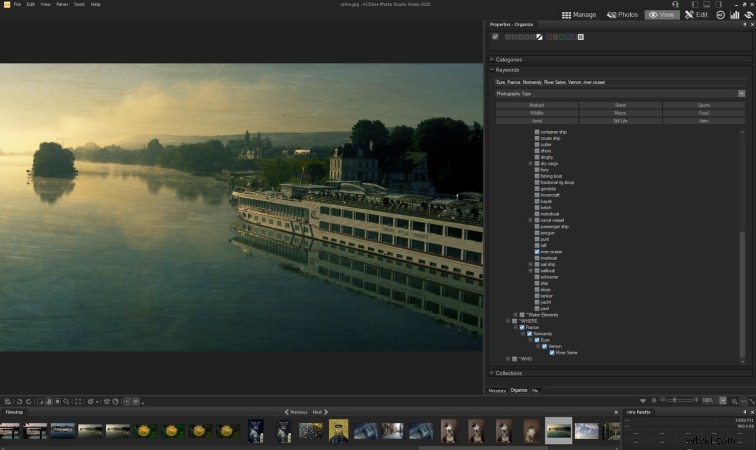Close the Info Palette panel

[752, 412]
